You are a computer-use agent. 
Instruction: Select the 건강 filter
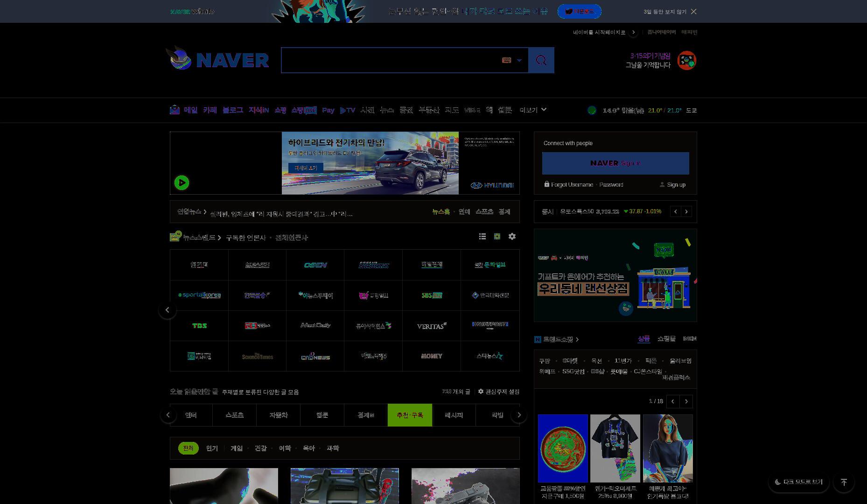tap(260, 448)
